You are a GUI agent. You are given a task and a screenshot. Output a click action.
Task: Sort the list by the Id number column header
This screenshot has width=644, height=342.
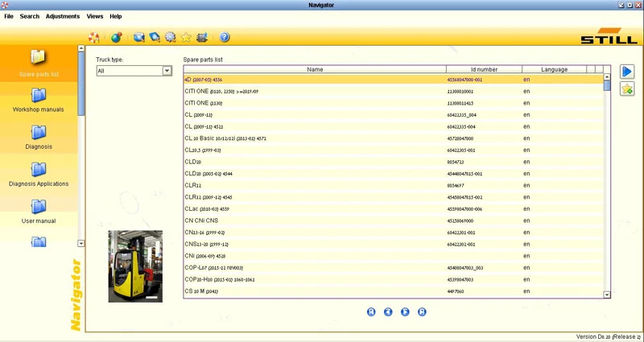485,69
